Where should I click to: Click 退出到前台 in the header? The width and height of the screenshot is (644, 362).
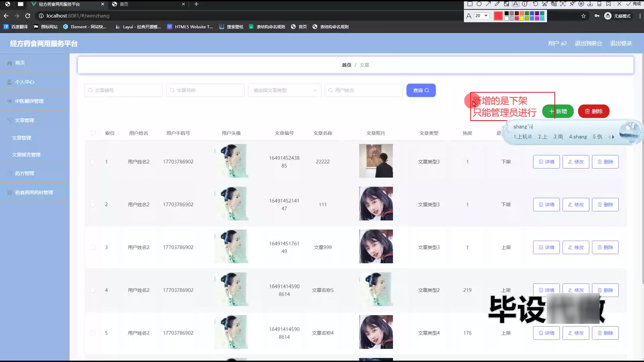coord(588,43)
